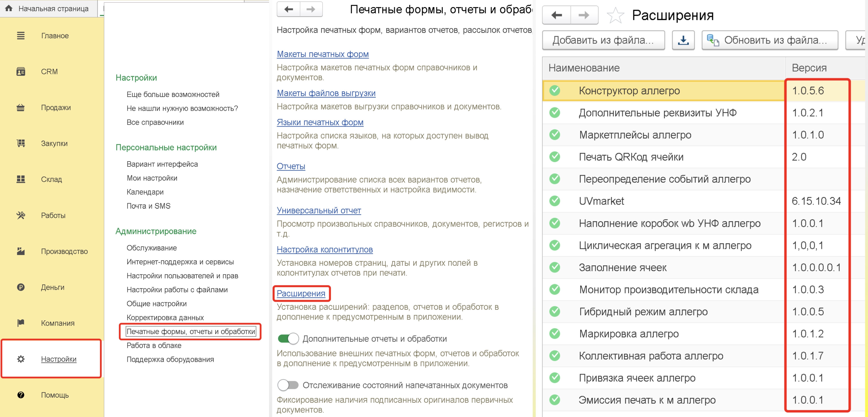Click the Настройки gear icon
The height and width of the screenshot is (417, 868).
(21, 359)
